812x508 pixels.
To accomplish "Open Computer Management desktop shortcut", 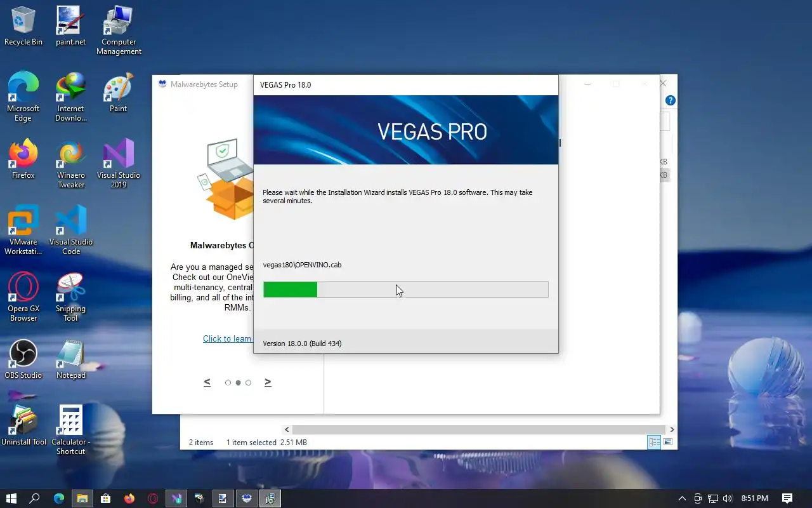I will [119, 30].
